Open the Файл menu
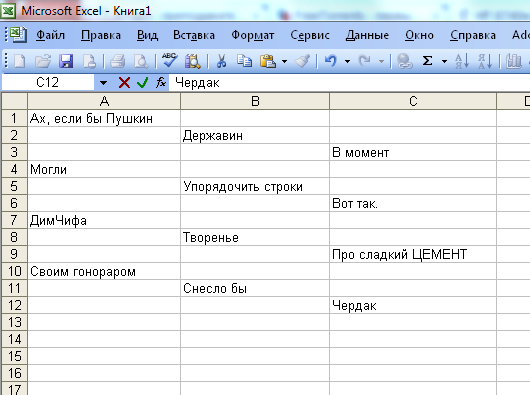The height and width of the screenshot is (395, 530). pyautogui.click(x=50, y=35)
